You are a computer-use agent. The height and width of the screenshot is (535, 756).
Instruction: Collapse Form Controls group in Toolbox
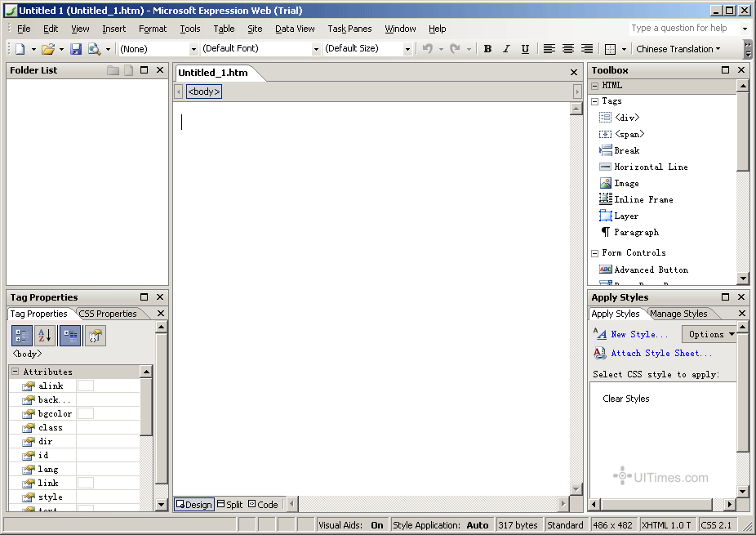click(x=595, y=252)
